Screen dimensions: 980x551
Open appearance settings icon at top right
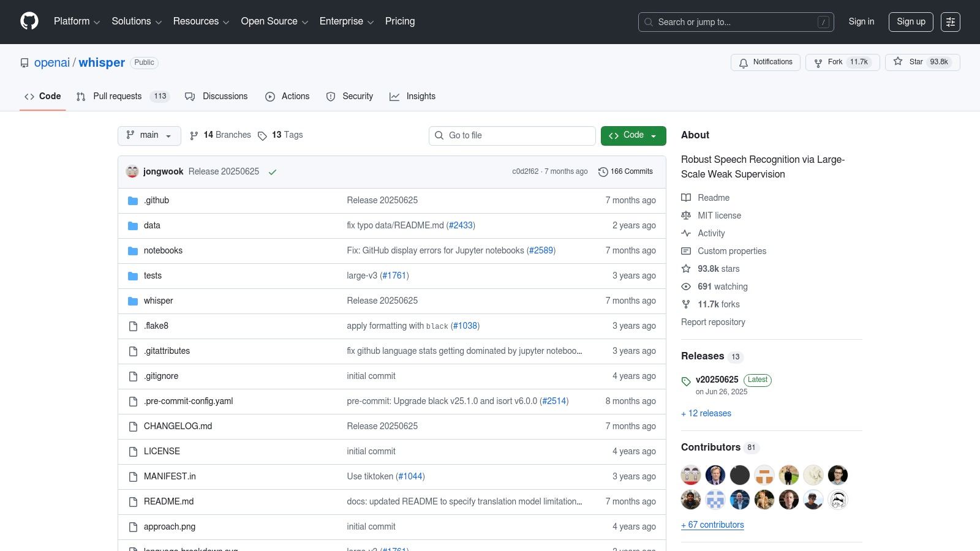click(x=951, y=21)
